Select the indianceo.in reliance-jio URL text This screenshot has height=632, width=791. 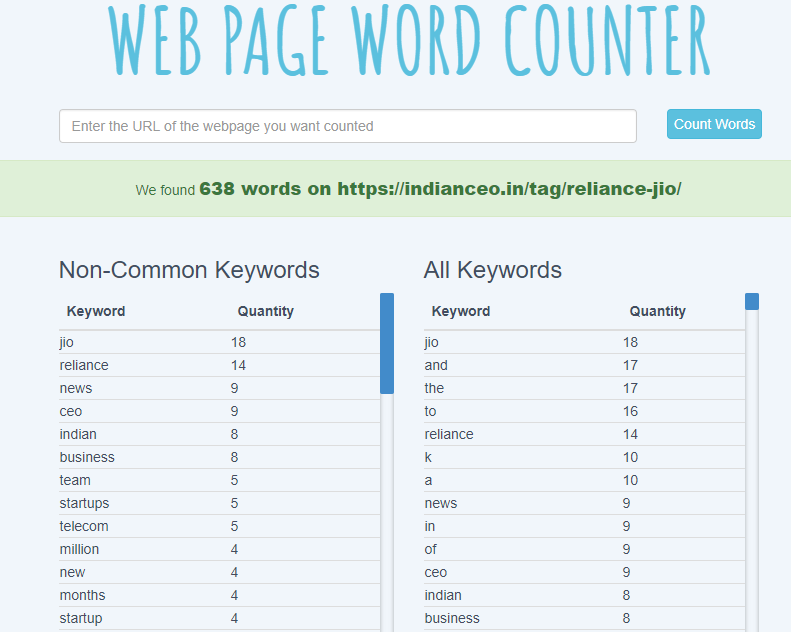click(509, 189)
